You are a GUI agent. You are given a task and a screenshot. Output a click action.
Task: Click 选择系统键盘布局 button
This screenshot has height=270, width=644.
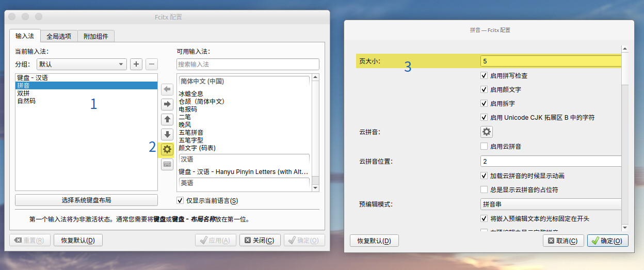click(86, 200)
